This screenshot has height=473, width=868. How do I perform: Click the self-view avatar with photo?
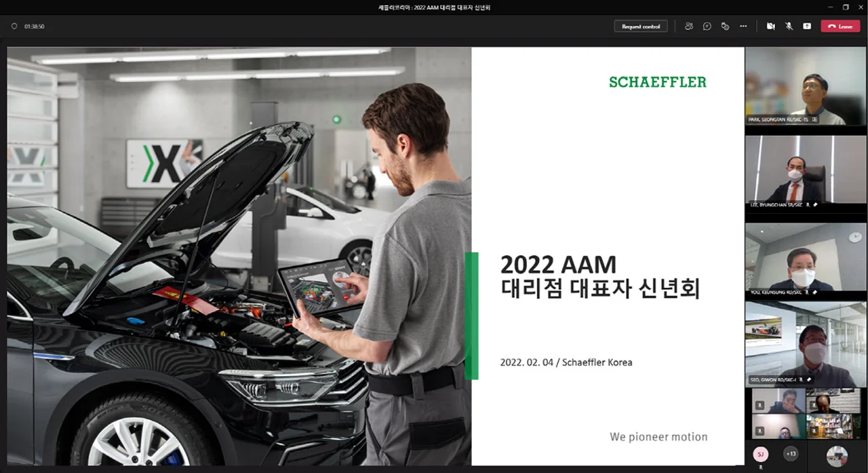pyautogui.click(x=837, y=455)
